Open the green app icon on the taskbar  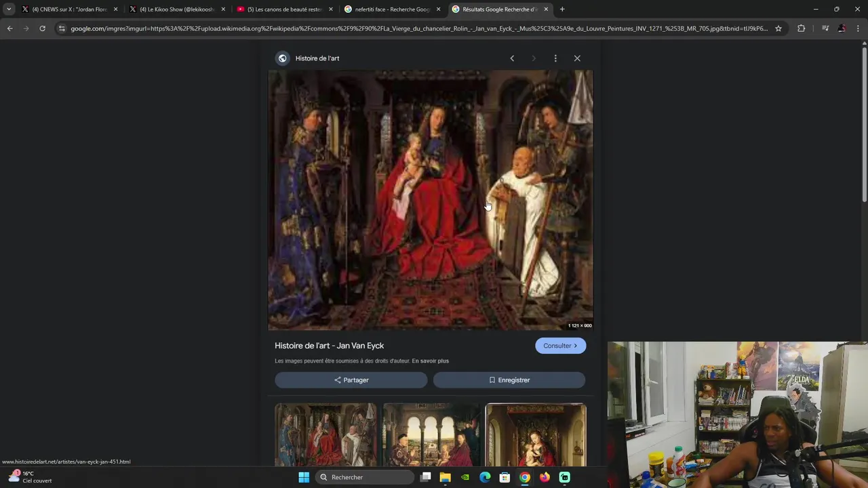[565, 477]
